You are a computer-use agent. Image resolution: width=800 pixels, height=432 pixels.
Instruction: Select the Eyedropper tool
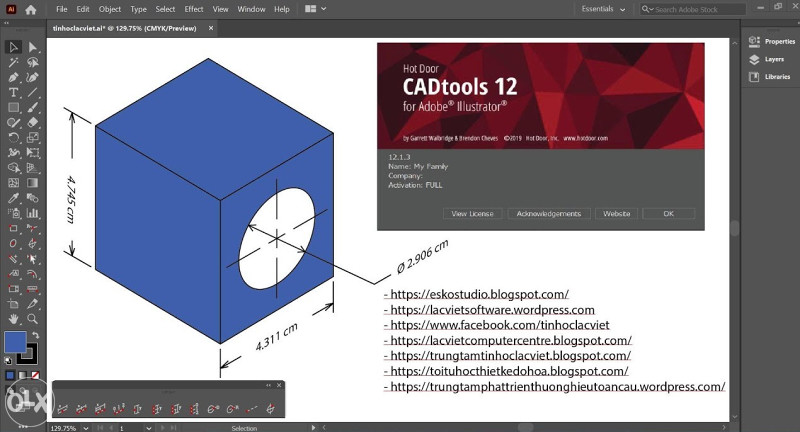(13, 198)
